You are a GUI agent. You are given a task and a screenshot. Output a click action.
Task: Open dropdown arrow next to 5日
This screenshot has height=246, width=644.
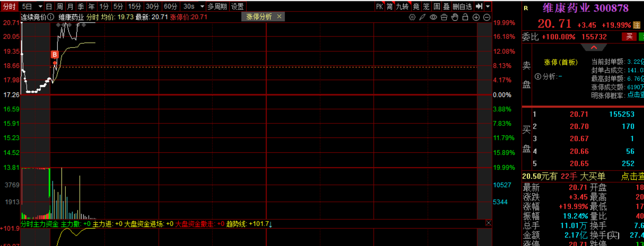(x=40, y=6)
